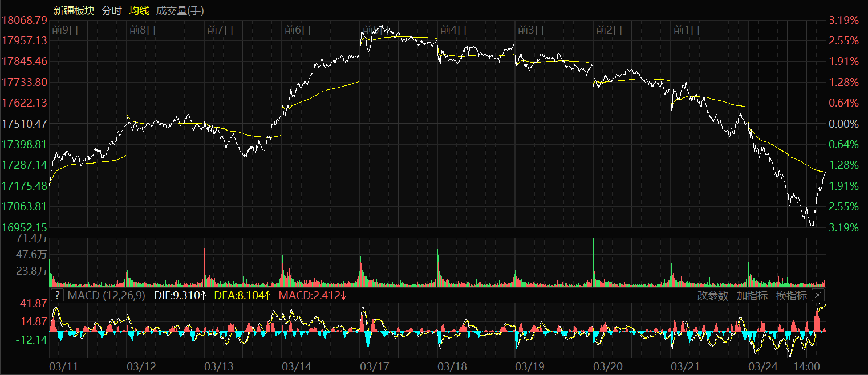Screen dimensions: 868x375
Task: Switch to the 分时 intraday view
Action: (112, 10)
